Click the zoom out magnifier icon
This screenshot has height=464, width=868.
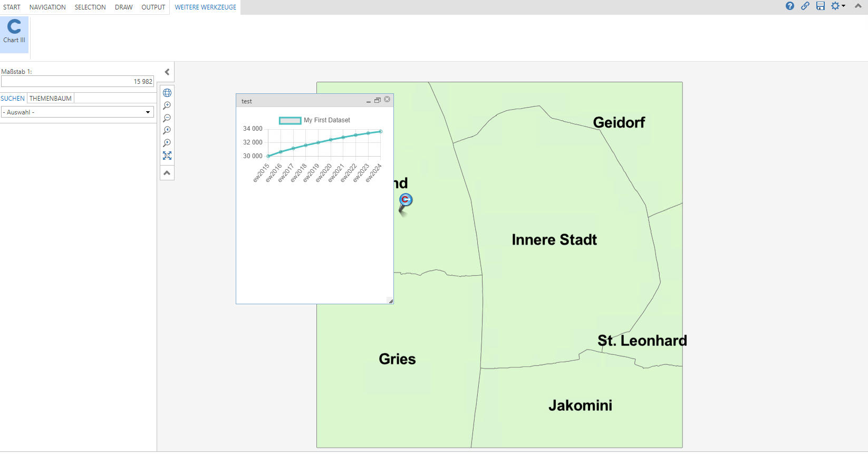(167, 118)
